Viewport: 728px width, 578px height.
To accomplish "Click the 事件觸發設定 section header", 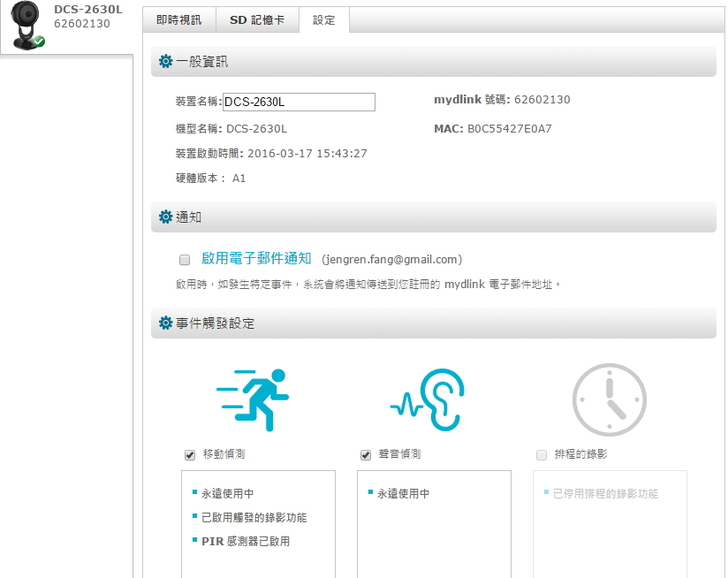I will [x=433, y=323].
